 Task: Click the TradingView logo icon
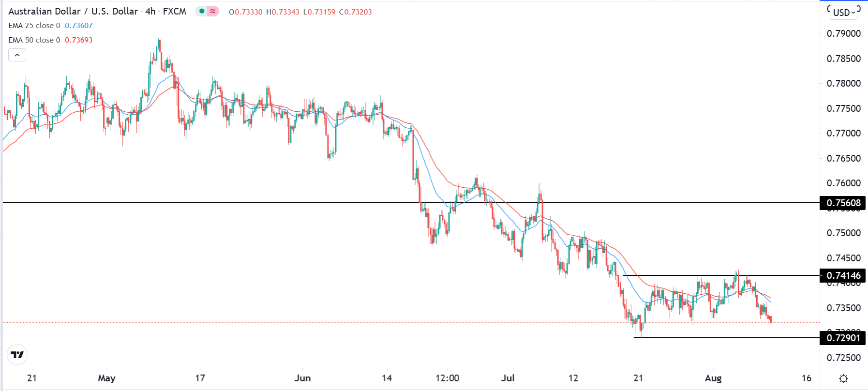click(x=17, y=355)
